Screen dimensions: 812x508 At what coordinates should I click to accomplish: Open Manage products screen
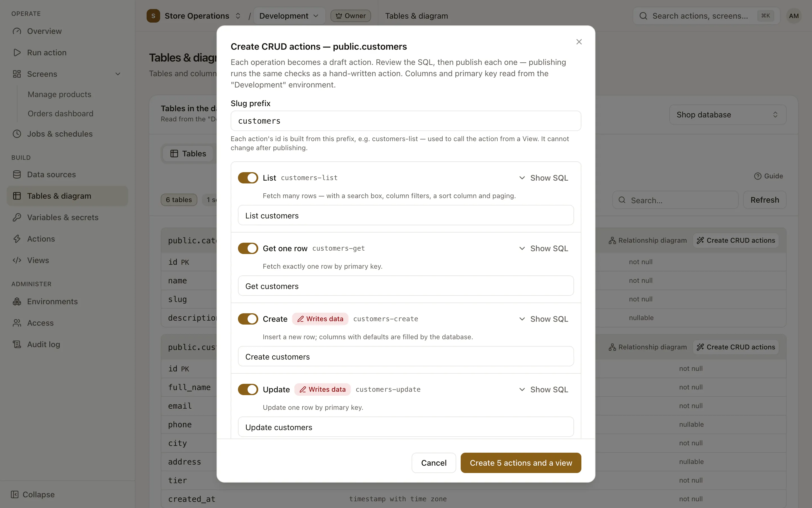pyautogui.click(x=59, y=95)
